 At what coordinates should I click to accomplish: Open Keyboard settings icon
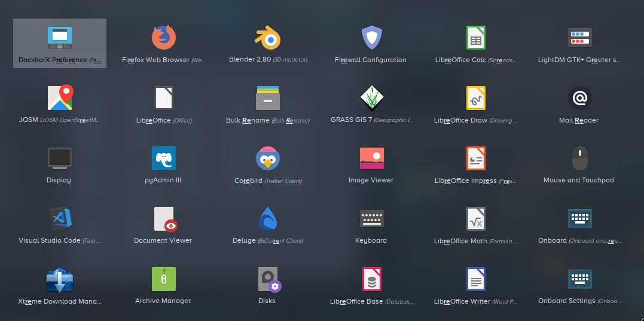click(x=372, y=218)
